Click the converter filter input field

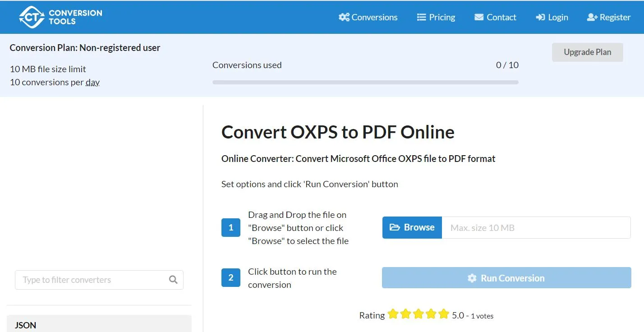[x=90, y=280]
